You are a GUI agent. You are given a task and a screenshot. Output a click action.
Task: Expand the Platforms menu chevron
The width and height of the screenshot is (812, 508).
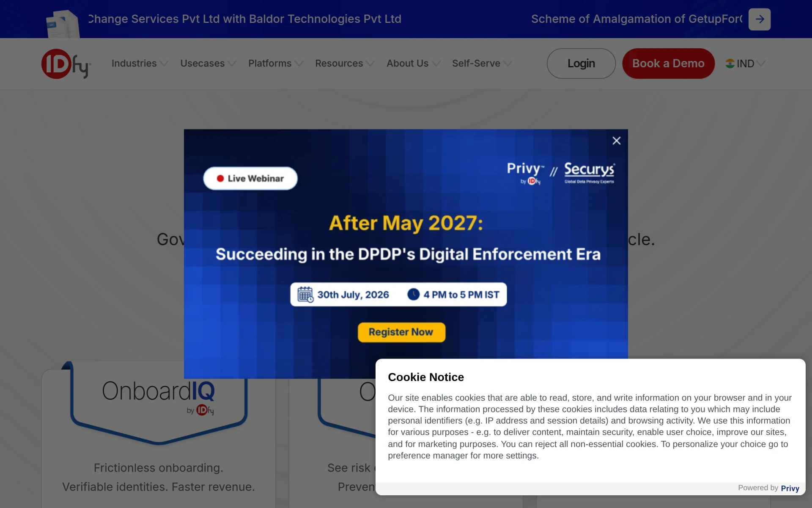click(x=299, y=63)
